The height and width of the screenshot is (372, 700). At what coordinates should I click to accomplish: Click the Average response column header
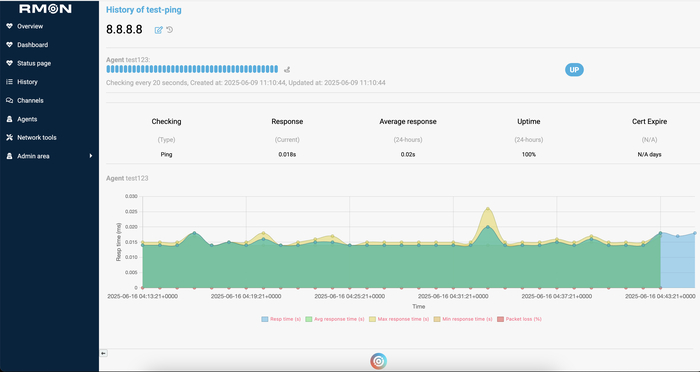pyautogui.click(x=408, y=121)
